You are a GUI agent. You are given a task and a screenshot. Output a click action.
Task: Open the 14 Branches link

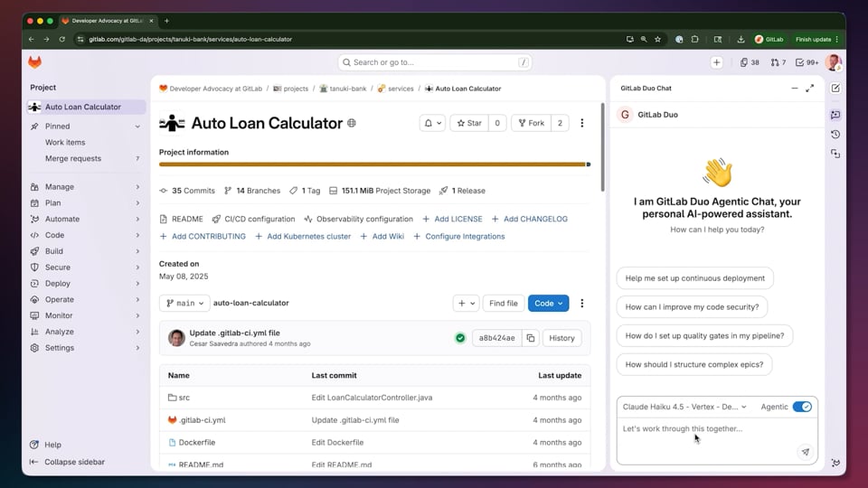(252, 191)
